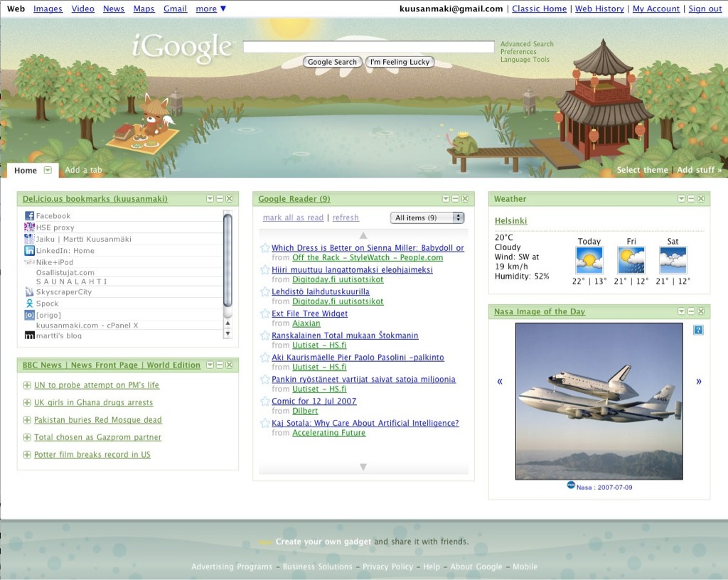Click the help icon in Nasa gadget
Image resolution: width=728 pixels, height=580 pixels.
pyautogui.click(x=697, y=330)
